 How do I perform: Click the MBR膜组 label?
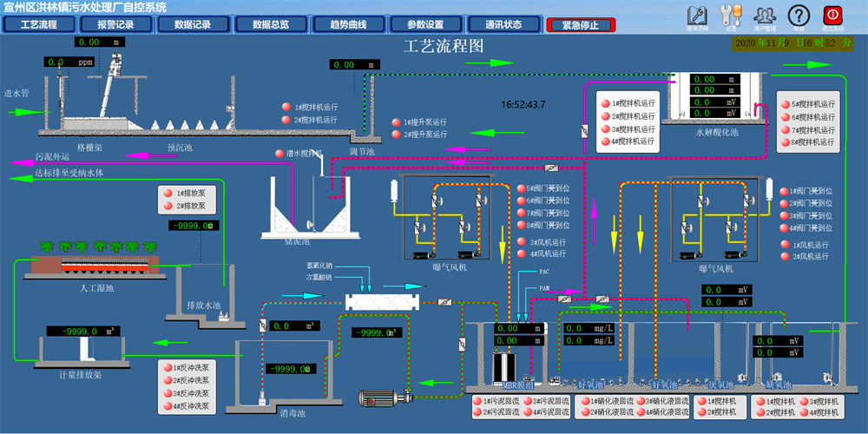click(518, 385)
